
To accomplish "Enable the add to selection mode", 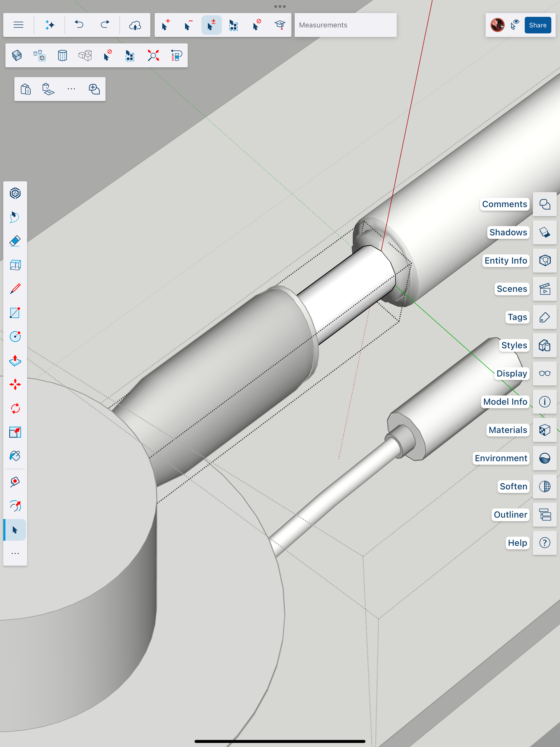I will pos(165,25).
